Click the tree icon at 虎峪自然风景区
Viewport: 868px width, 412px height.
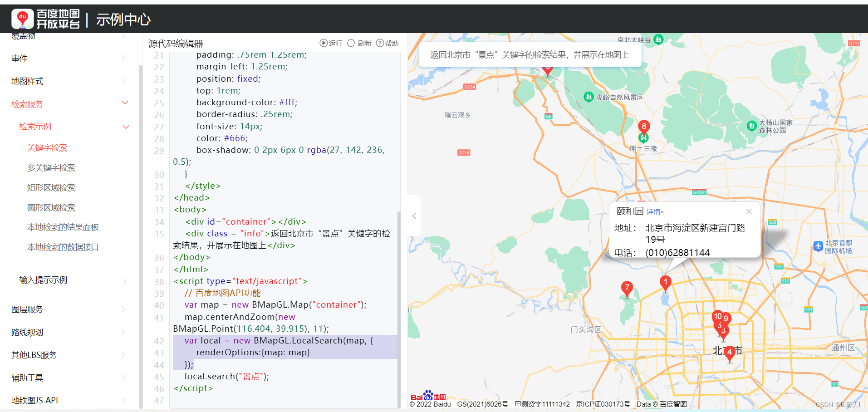(588, 97)
